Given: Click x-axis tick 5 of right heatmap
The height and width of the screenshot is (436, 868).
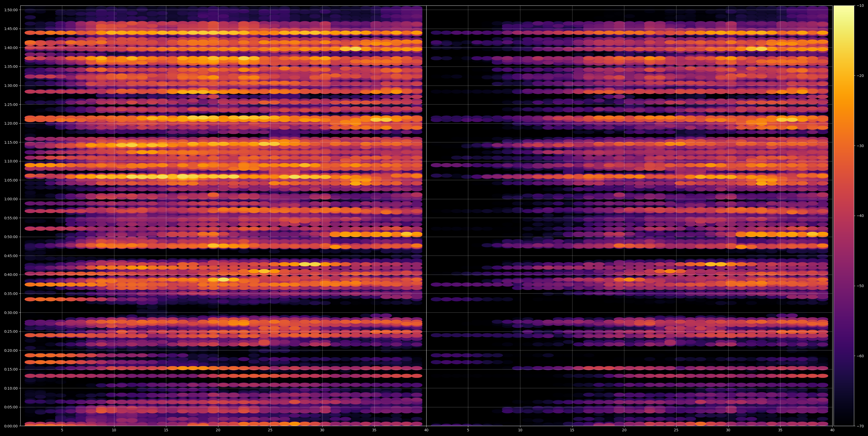Looking at the screenshot, I should click(468, 430).
